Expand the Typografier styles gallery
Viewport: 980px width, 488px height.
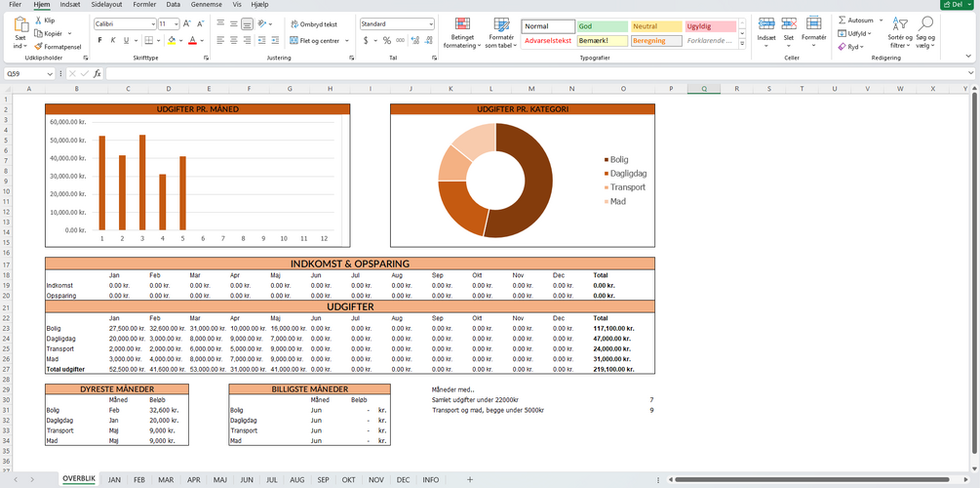pos(742,45)
